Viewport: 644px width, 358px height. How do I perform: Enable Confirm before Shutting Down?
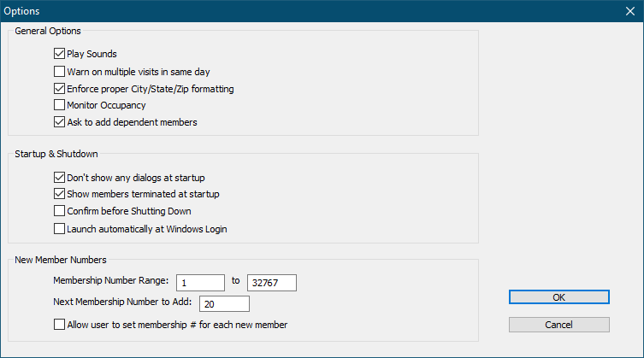pos(59,212)
